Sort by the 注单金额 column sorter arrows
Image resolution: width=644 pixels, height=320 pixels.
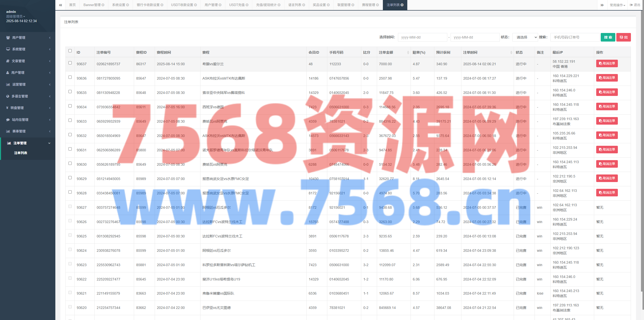point(408,52)
